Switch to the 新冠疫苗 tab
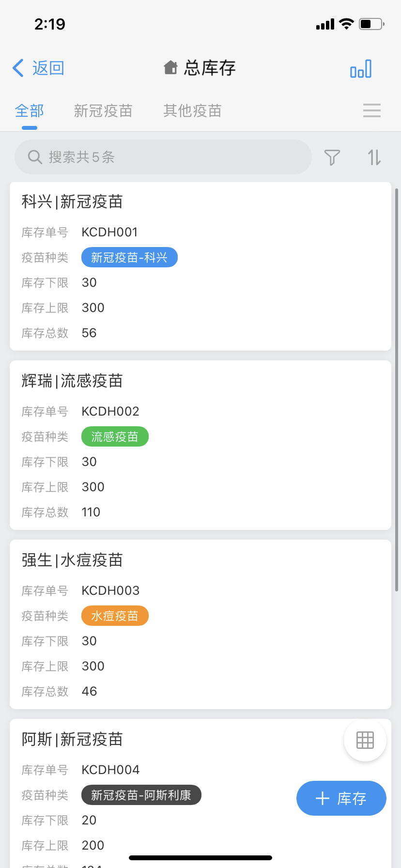The width and height of the screenshot is (401, 868). coord(103,111)
